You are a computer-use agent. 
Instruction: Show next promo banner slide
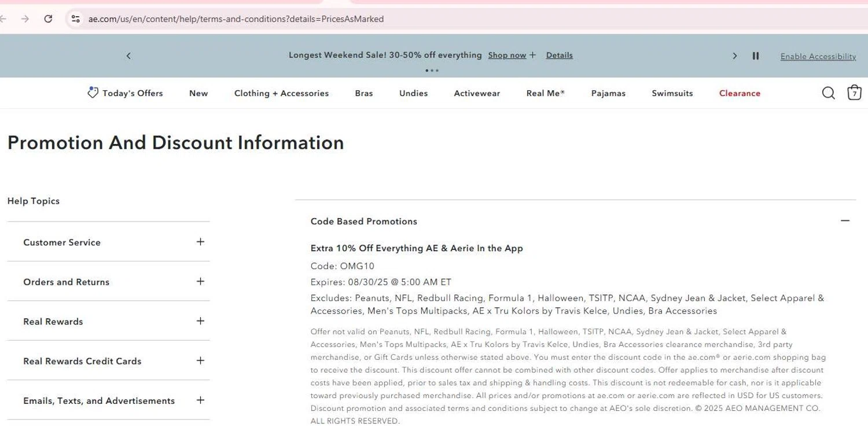735,56
